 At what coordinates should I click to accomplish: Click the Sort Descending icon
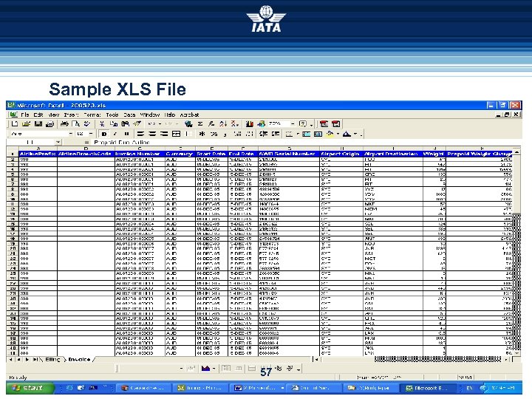[234, 124]
